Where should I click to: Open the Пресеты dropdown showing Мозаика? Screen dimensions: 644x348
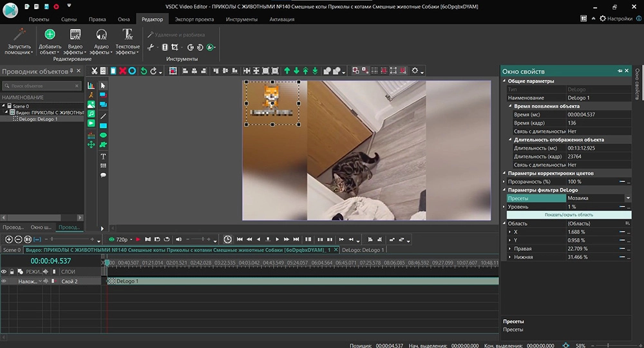pyautogui.click(x=627, y=198)
